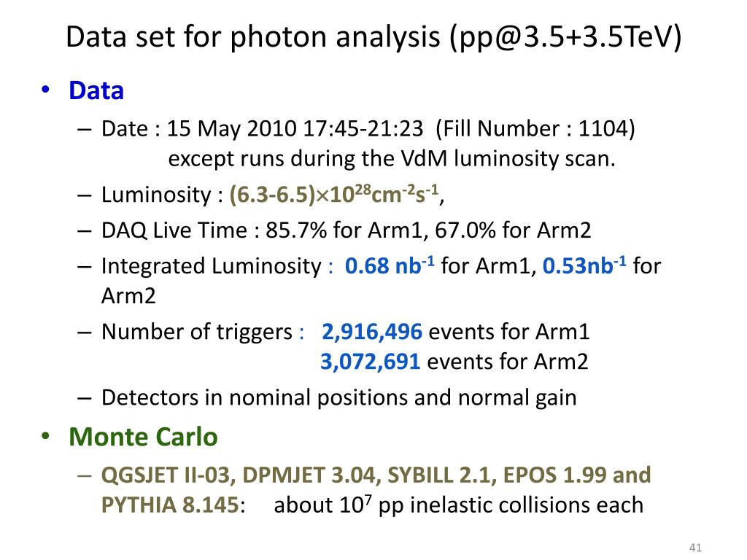Click the "PYTHIA 8.145" text
Viewport: 747px width, 560px height.
[169, 505]
